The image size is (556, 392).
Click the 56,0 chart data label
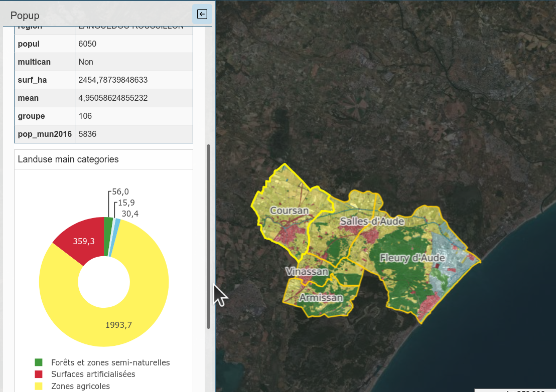pyautogui.click(x=120, y=192)
